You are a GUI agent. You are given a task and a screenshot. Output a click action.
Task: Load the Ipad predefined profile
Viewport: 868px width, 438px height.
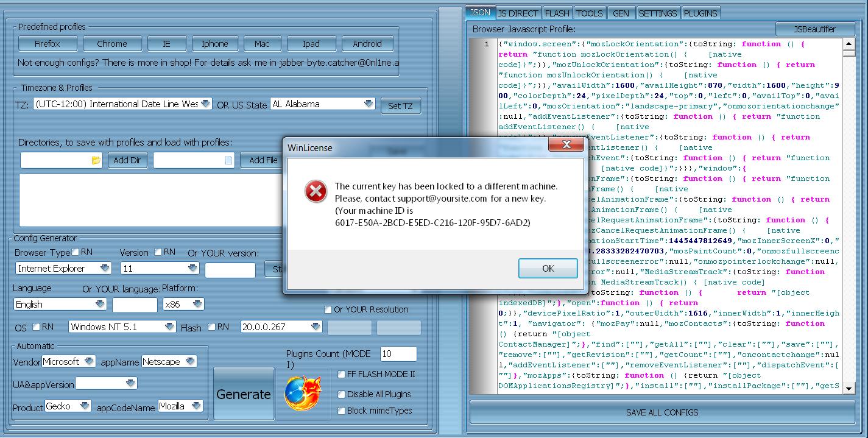pyautogui.click(x=311, y=44)
